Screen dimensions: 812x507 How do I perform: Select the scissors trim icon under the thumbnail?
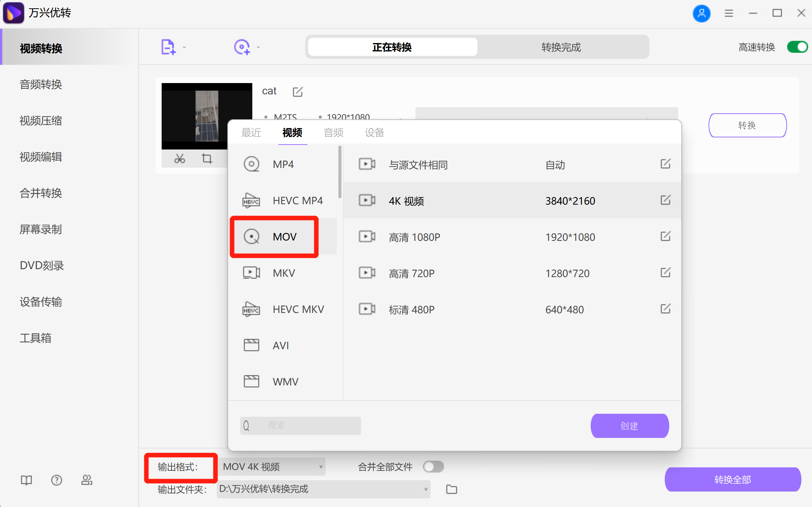[x=179, y=159]
